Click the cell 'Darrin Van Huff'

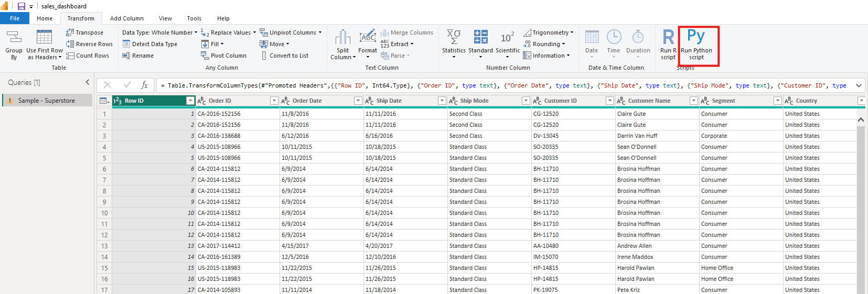click(x=657, y=136)
